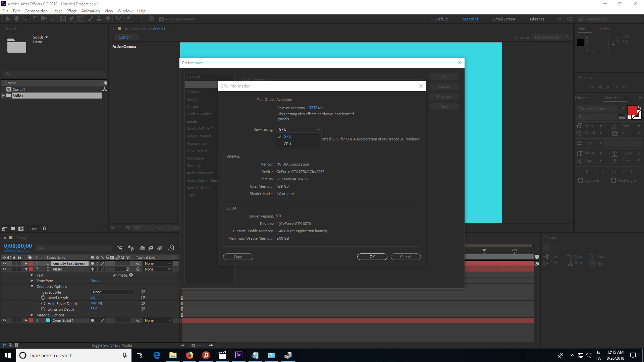Enable the Ligatures checkbox

pyautogui.click(x=581, y=180)
